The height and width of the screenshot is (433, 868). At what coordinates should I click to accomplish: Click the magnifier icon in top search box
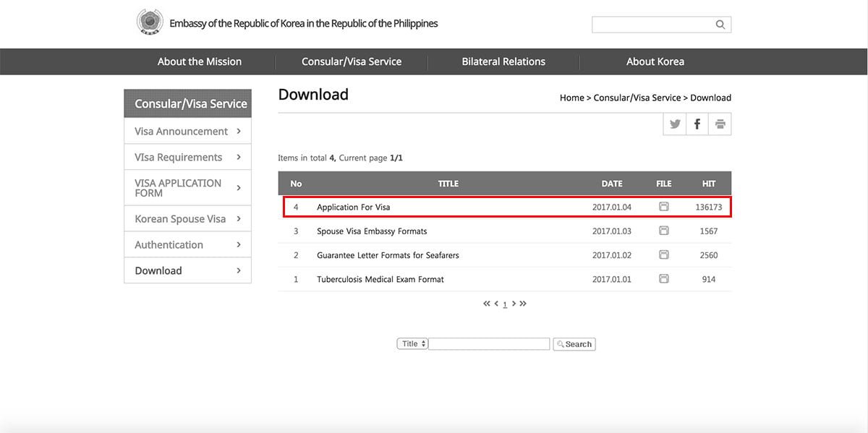(x=720, y=25)
